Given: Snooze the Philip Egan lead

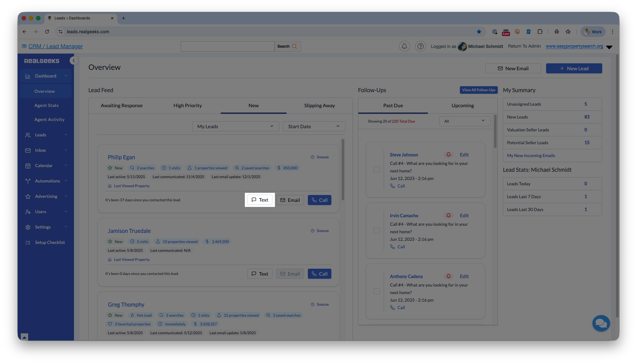Looking at the screenshot, I should pyautogui.click(x=320, y=157).
